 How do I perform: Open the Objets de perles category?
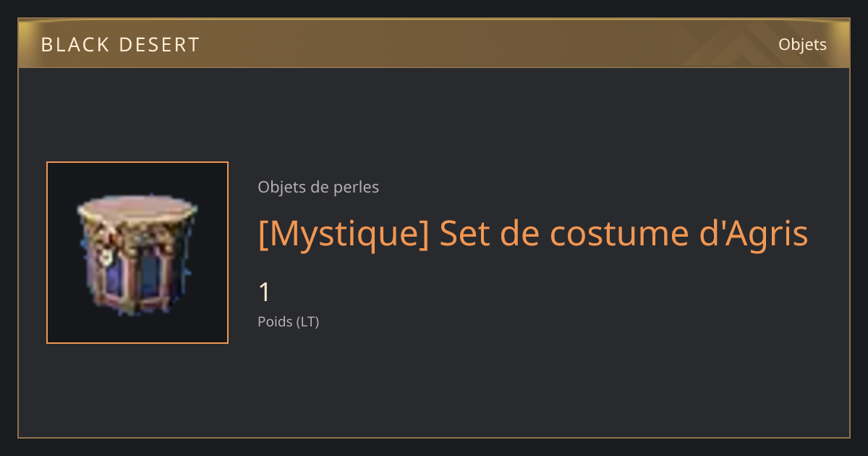click(x=318, y=187)
